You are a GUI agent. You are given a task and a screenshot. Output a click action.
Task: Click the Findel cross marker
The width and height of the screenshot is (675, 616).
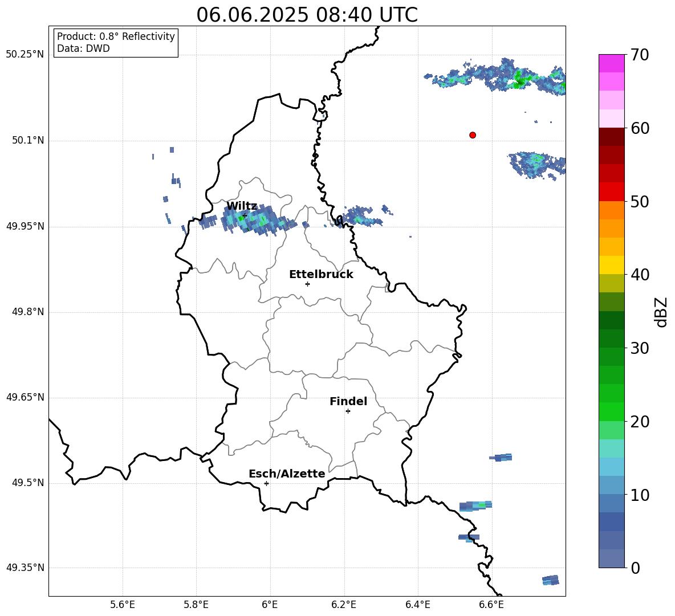click(348, 411)
